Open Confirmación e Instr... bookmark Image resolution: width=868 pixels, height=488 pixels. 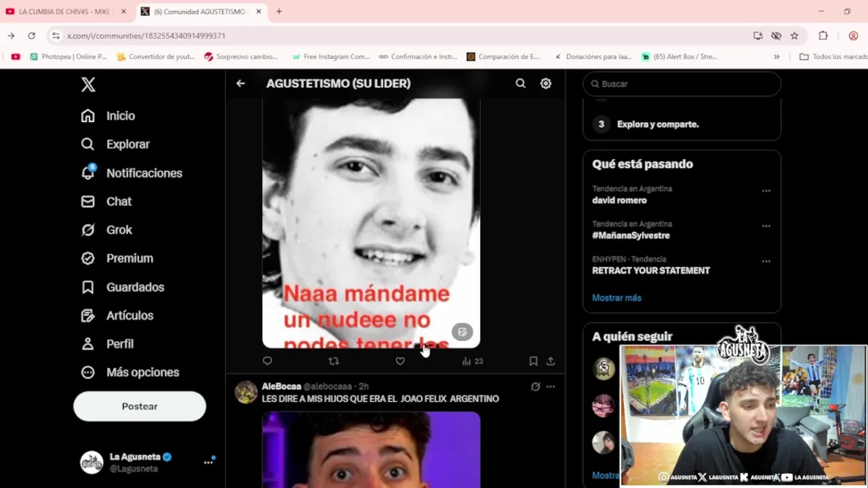tap(418, 57)
